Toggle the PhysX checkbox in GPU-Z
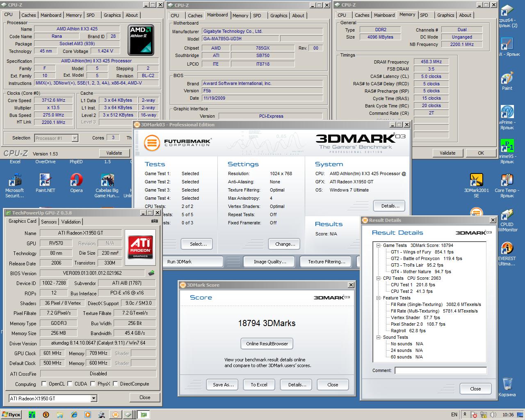The image size is (525, 420). pos(93,384)
